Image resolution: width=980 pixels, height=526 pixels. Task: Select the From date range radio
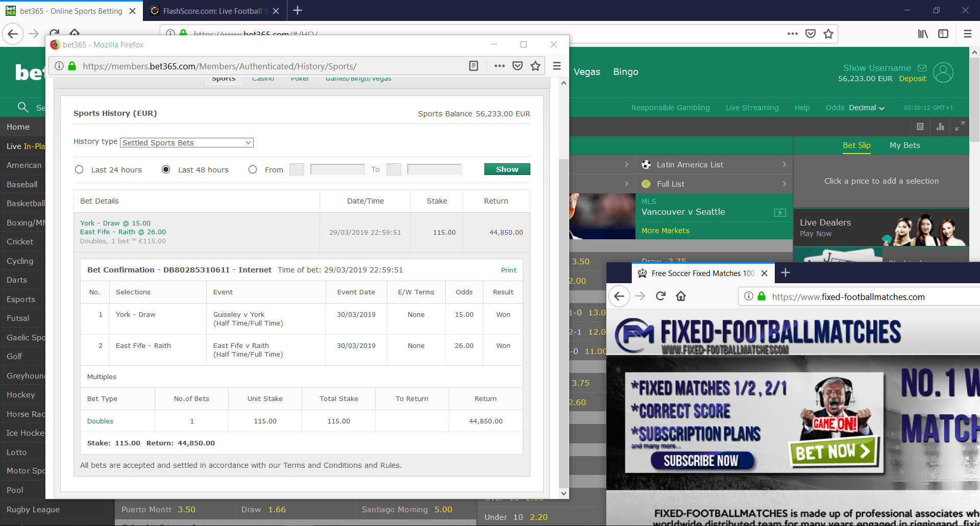(x=253, y=169)
